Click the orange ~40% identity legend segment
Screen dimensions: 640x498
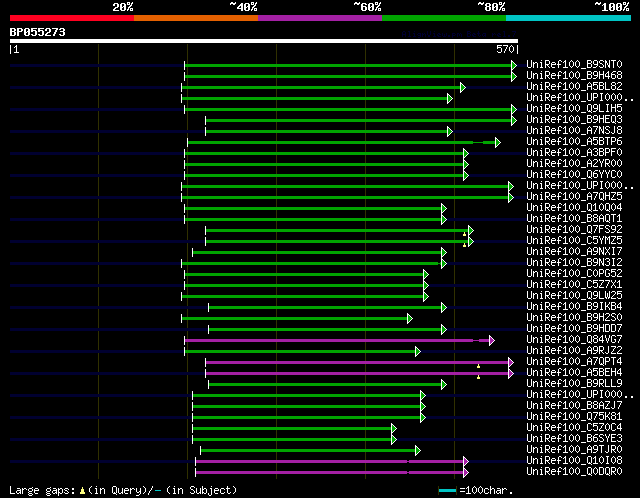(196, 18)
